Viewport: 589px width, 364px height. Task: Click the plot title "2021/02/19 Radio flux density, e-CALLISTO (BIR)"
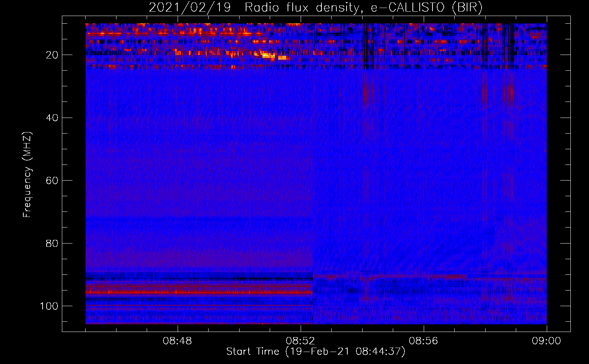[316, 8]
